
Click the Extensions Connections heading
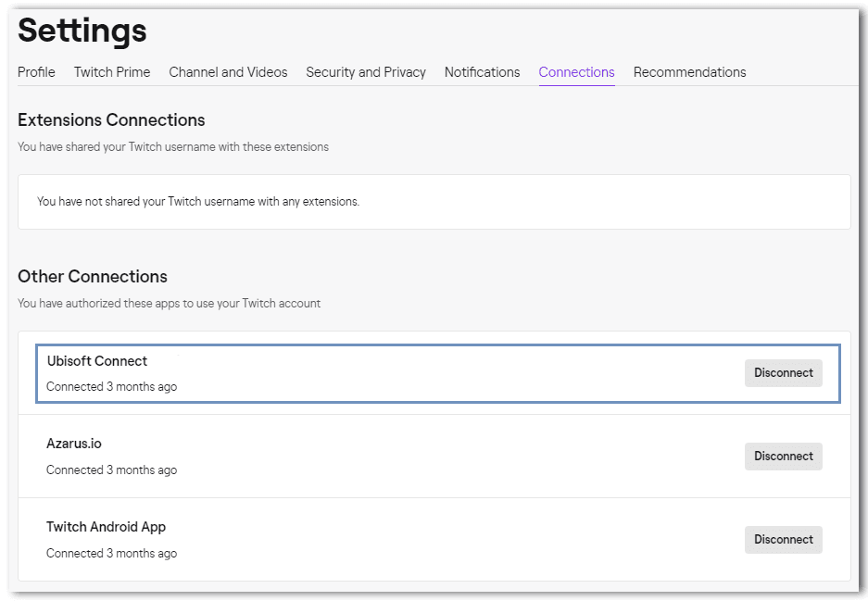pyautogui.click(x=111, y=120)
